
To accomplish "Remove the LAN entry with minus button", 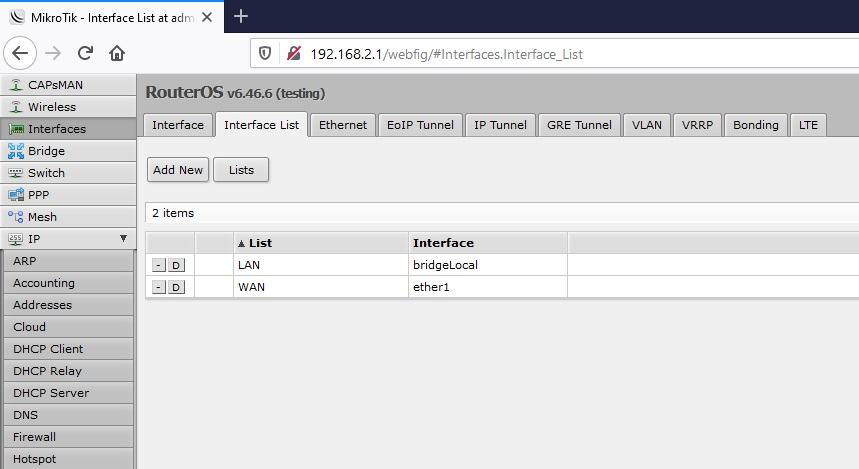I will pyautogui.click(x=159, y=265).
